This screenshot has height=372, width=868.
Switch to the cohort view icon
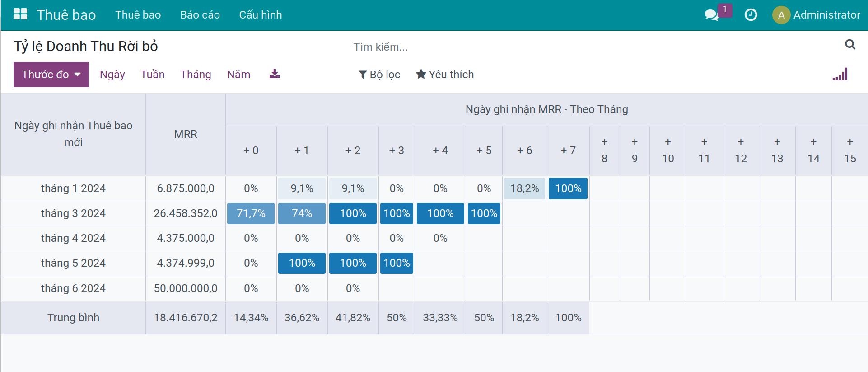click(840, 75)
